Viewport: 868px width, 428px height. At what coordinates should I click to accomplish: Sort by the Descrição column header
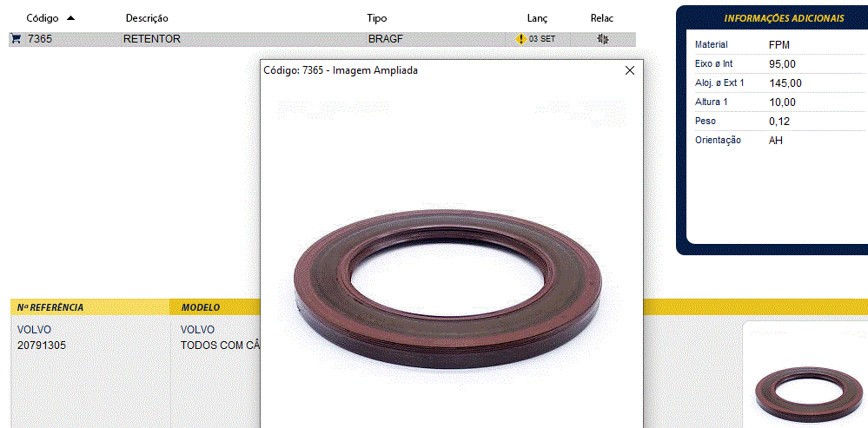tap(147, 18)
